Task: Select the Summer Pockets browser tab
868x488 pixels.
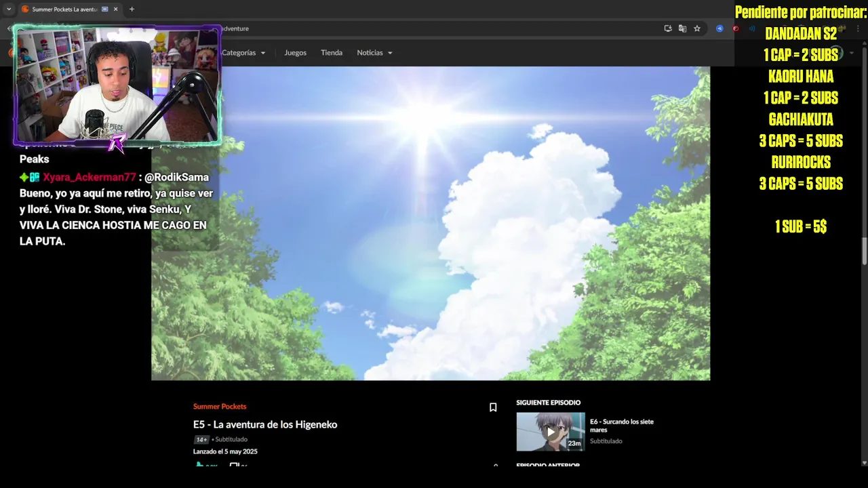Action: [x=69, y=9]
